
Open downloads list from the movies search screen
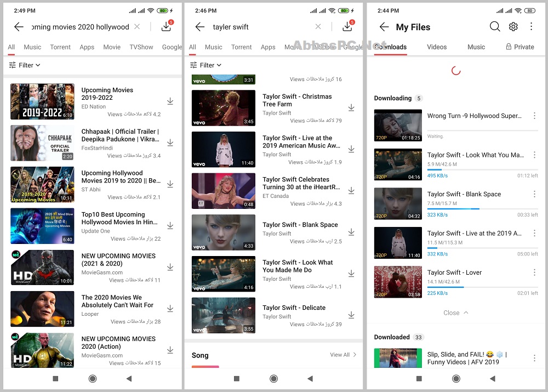[167, 26]
